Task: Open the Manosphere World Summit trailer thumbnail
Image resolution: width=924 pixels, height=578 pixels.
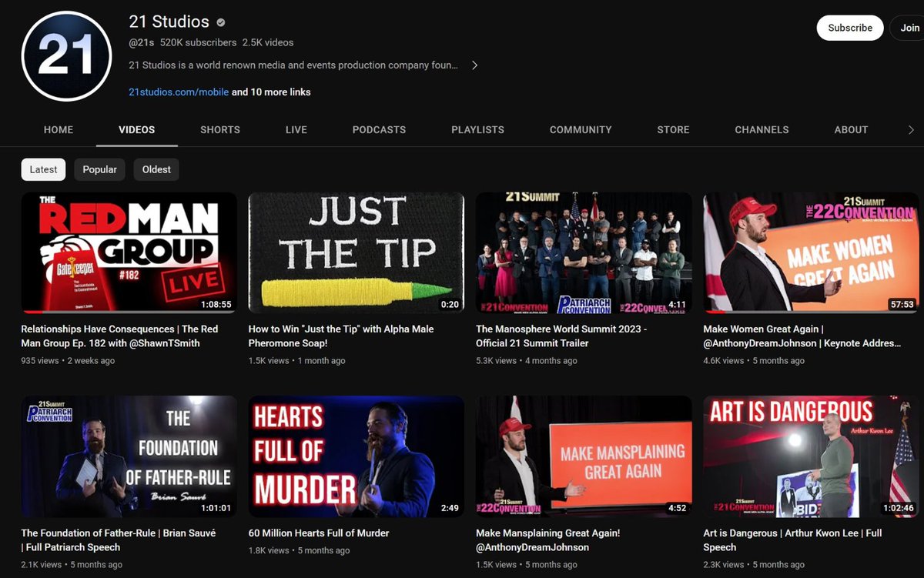Action: tap(584, 252)
